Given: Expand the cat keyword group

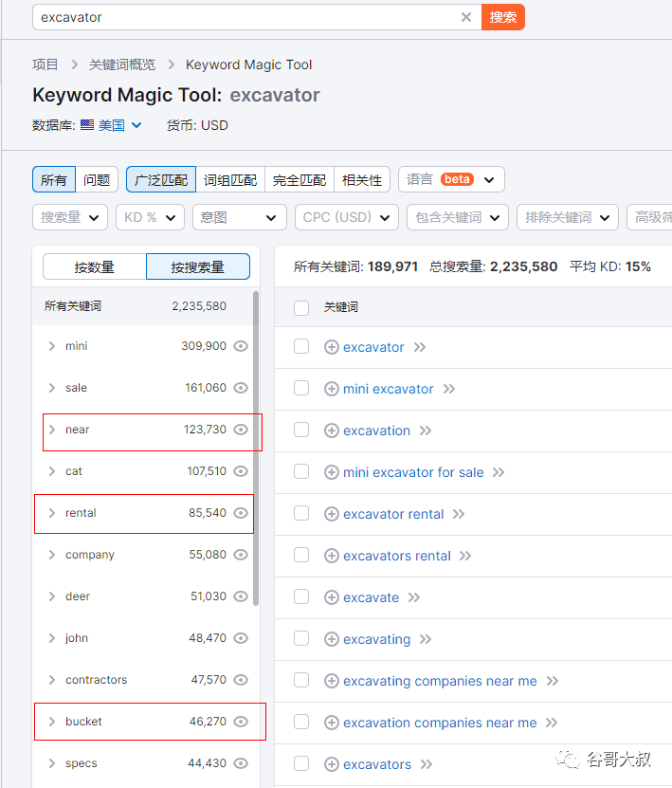Looking at the screenshot, I should pos(52,471).
